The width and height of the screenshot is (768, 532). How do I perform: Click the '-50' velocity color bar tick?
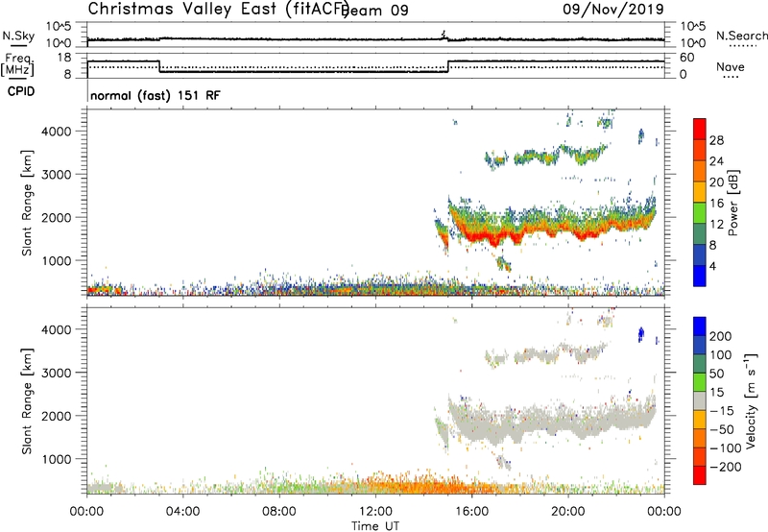point(722,429)
